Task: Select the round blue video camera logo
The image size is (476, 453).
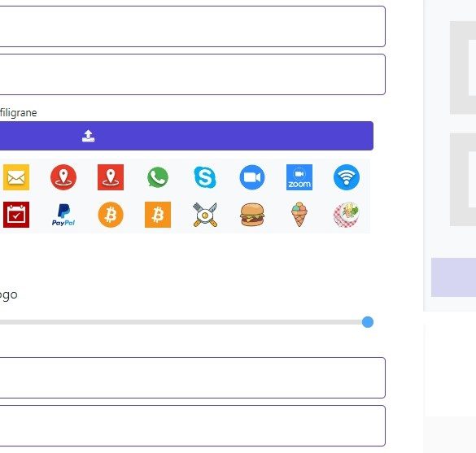Action: pos(252,177)
